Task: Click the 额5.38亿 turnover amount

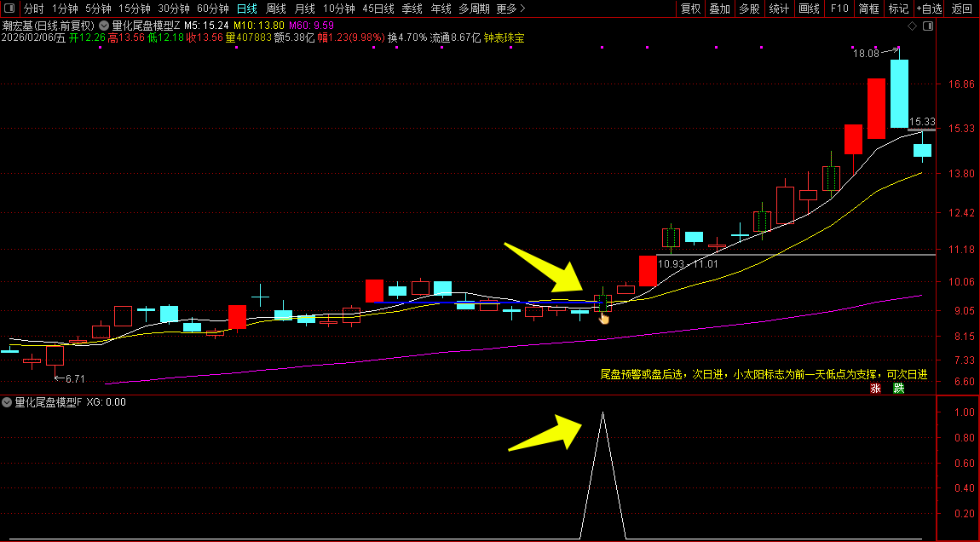Action: (x=294, y=37)
